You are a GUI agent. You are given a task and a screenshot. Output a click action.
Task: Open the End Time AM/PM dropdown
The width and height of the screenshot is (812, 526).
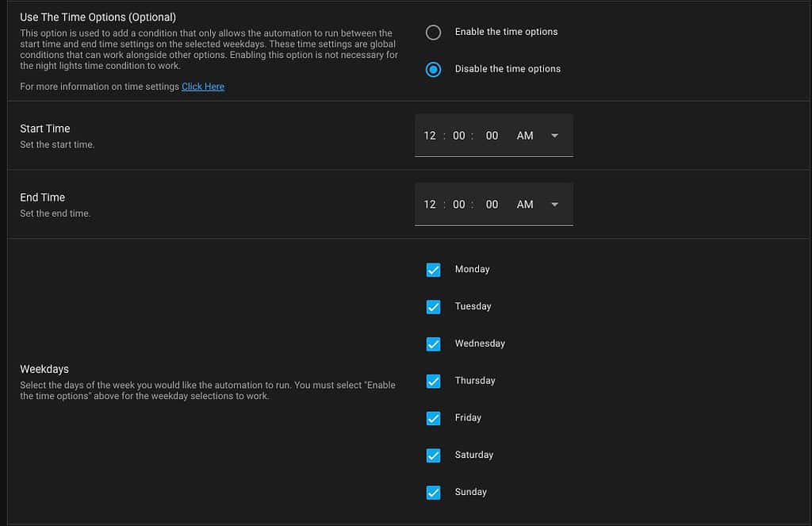[538, 205]
